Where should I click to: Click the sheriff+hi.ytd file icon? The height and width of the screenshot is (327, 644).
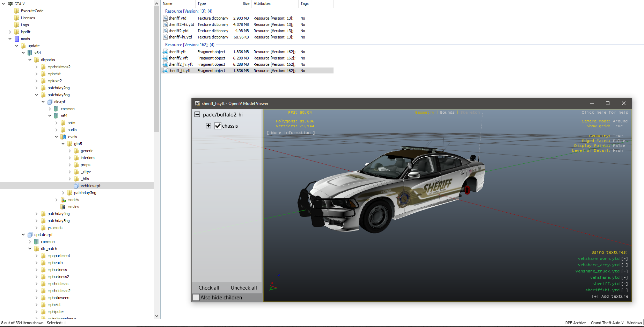coord(165,37)
